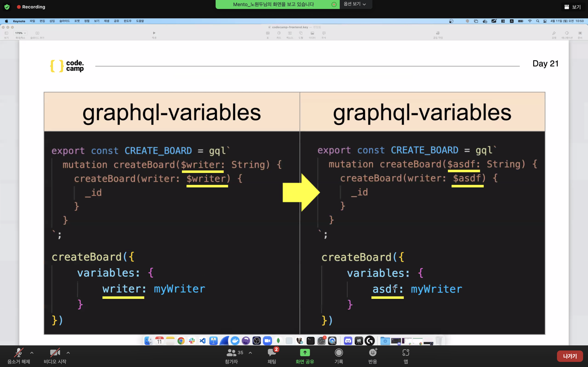The image size is (588, 367).
Task: Expand audio options arrow next to mute
Action: [x=32, y=353]
